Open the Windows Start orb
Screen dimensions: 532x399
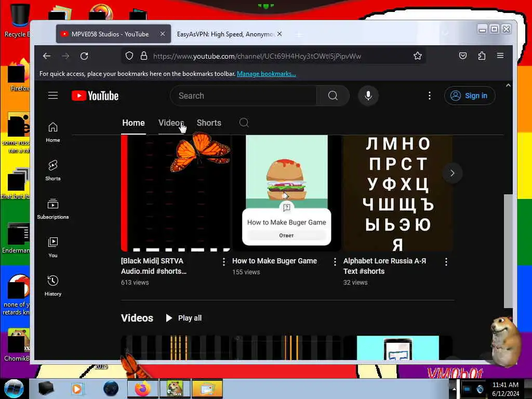click(x=14, y=389)
